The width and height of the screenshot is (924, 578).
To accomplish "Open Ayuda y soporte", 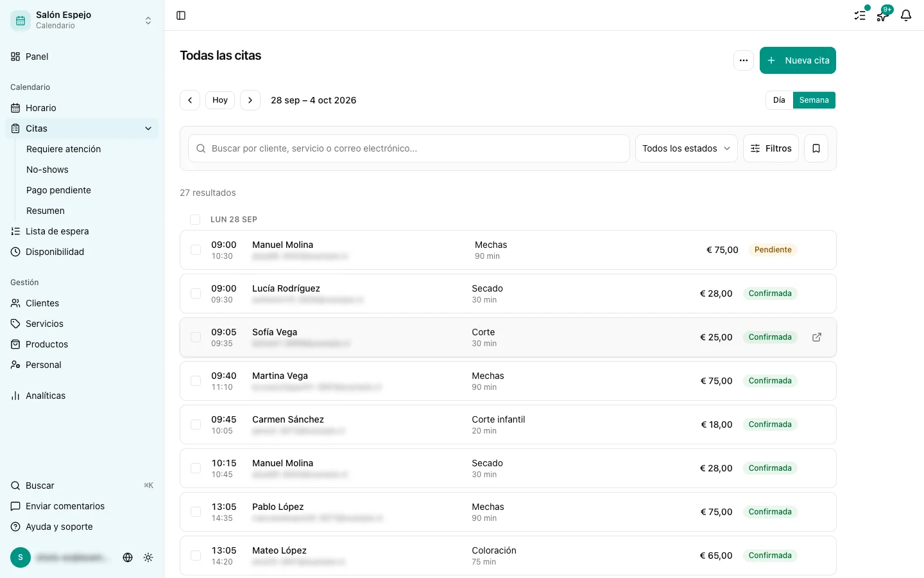I will 82,527.
